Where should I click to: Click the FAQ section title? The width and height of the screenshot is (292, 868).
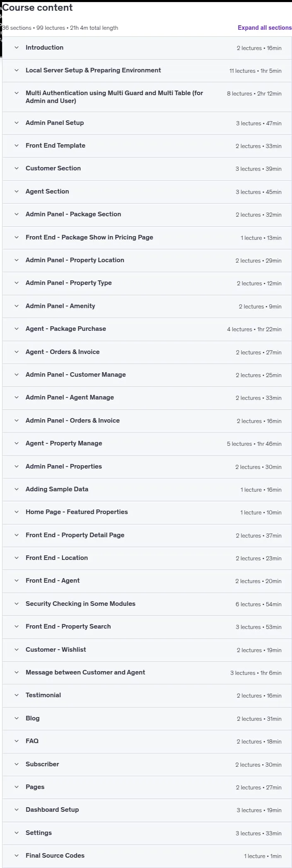[x=32, y=741]
